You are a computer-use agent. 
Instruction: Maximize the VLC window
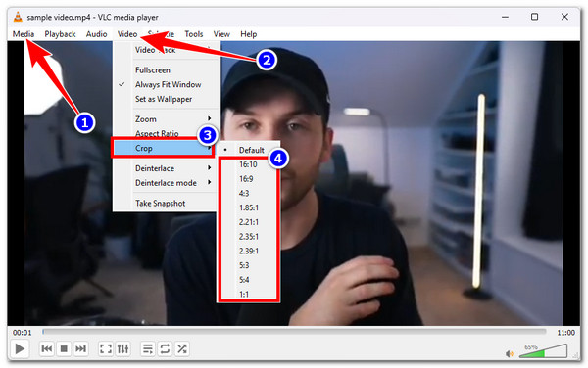coord(535,17)
